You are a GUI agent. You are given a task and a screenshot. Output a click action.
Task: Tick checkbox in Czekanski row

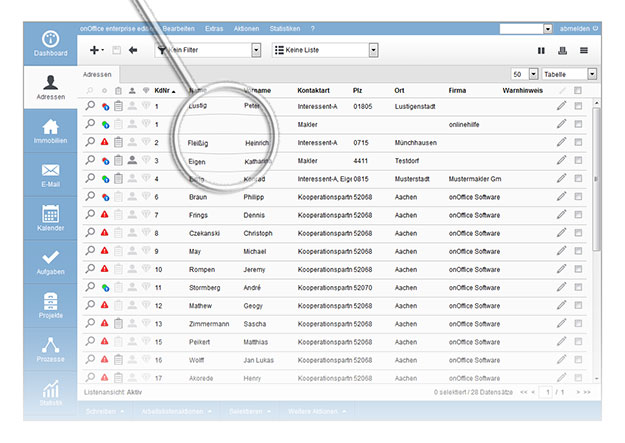pos(578,233)
